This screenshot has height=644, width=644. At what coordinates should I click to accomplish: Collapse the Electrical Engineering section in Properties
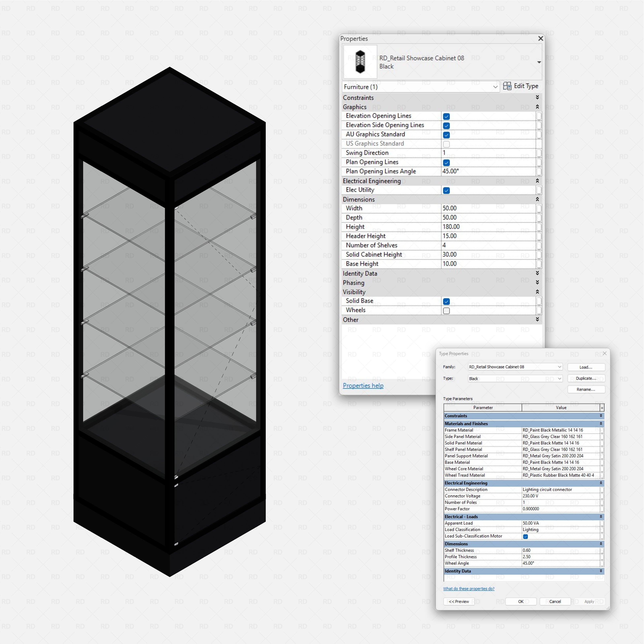[x=537, y=181]
